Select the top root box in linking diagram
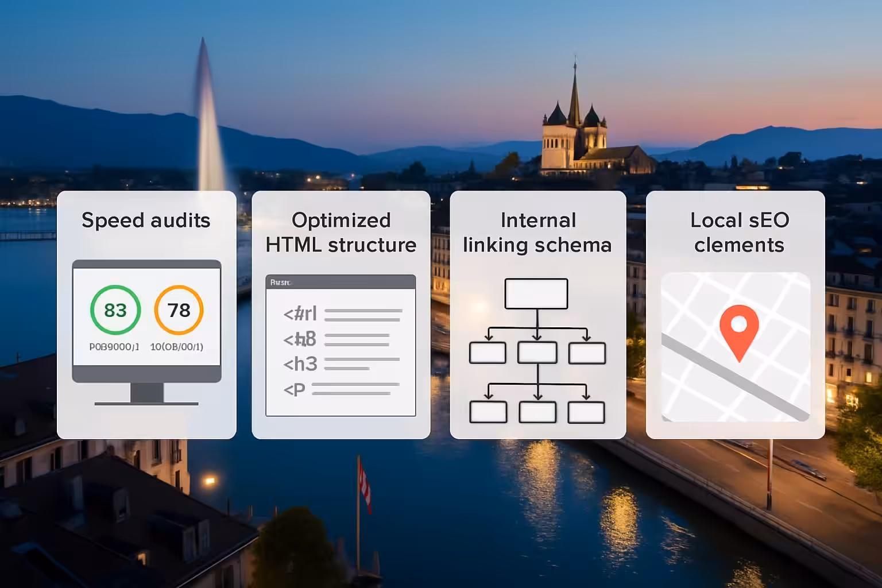882x588 pixels. (x=536, y=294)
